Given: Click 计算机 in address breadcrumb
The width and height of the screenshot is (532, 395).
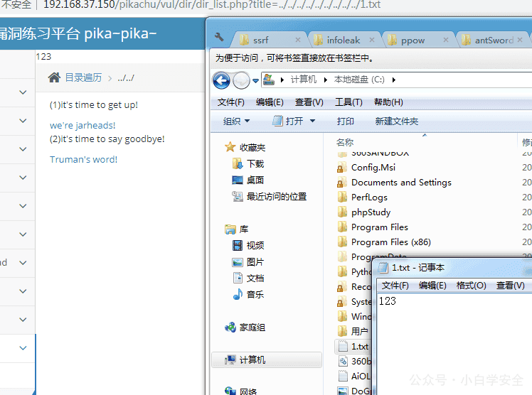Looking at the screenshot, I should tap(303, 80).
